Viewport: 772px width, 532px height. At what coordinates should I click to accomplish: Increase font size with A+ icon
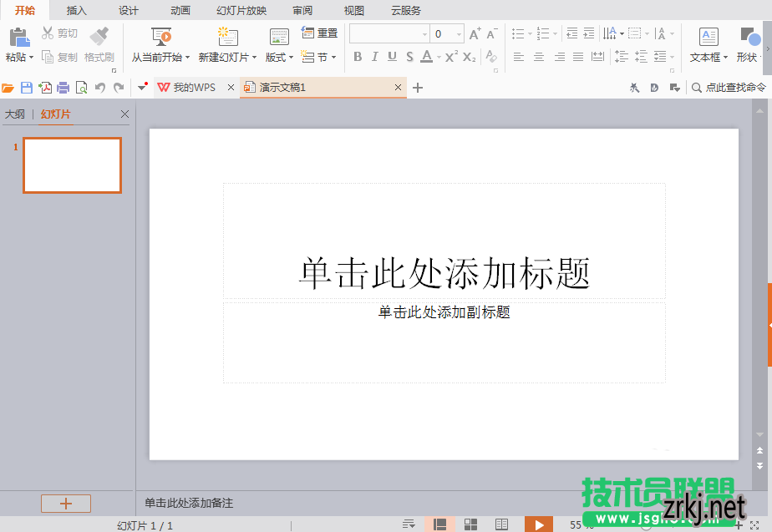[475, 34]
